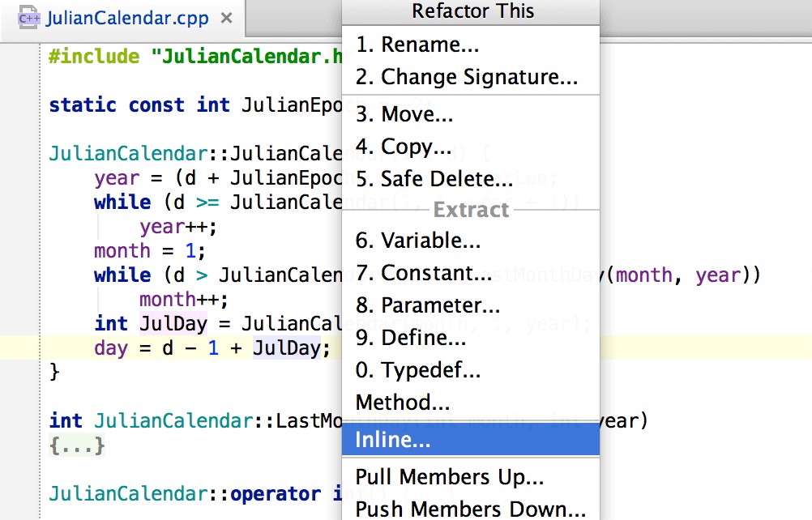Click the C++ file icon in the tab
The width and height of the screenshot is (812, 520).
tap(30, 17)
